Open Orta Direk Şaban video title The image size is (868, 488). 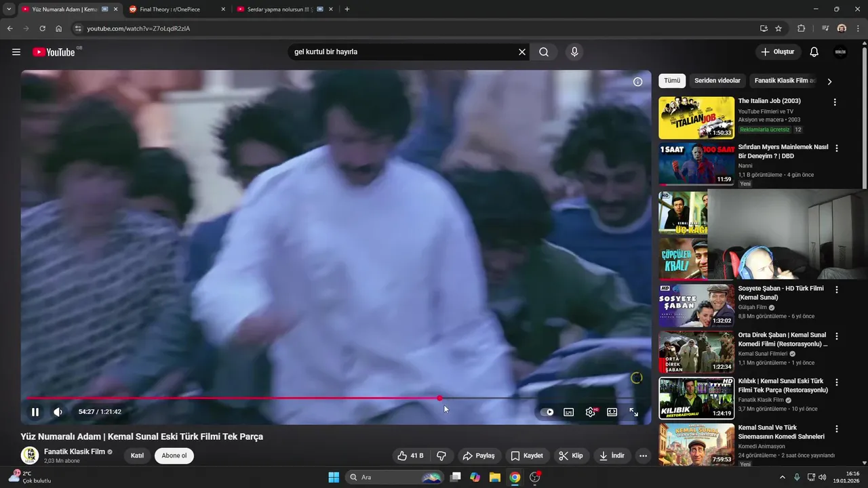pyautogui.click(x=783, y=340)
